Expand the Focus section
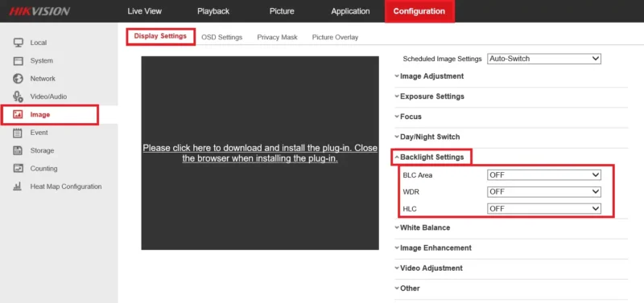 coord(408,117)
